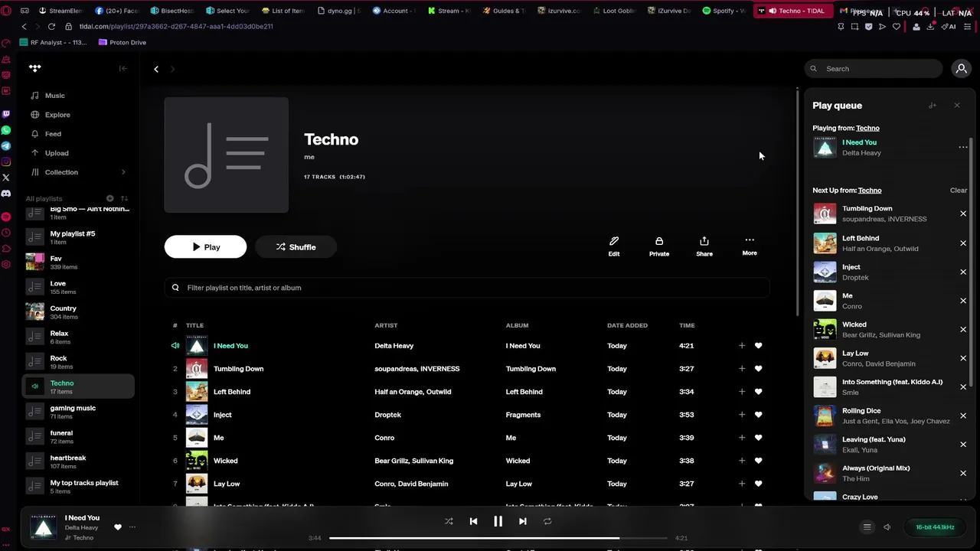Click the TIDAL search field
980x551 pixels.
click(874, 69)
